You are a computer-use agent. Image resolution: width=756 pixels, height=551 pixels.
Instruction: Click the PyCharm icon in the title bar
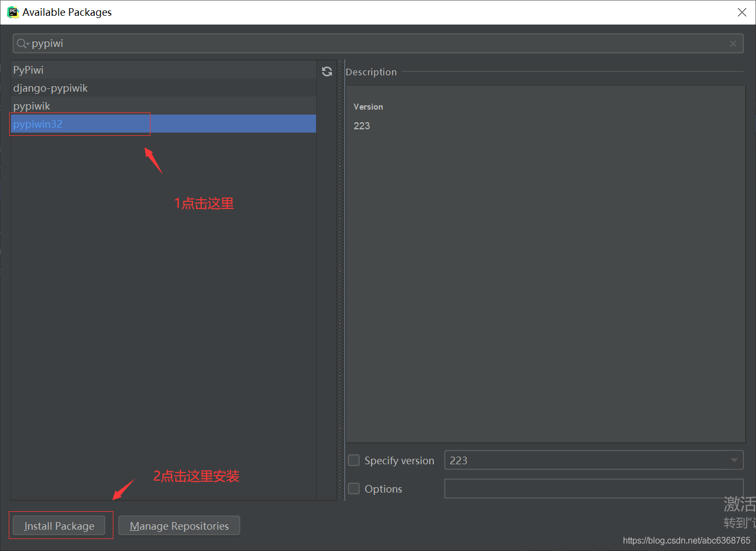[x=13, y=12]
